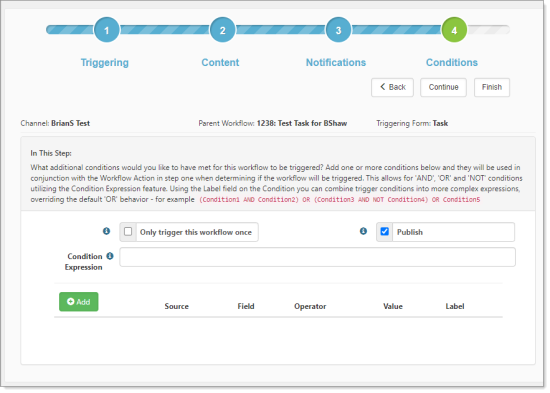Click the example condition expression code
The width and height of the screenshot is (550, 393).
[340, 200]
